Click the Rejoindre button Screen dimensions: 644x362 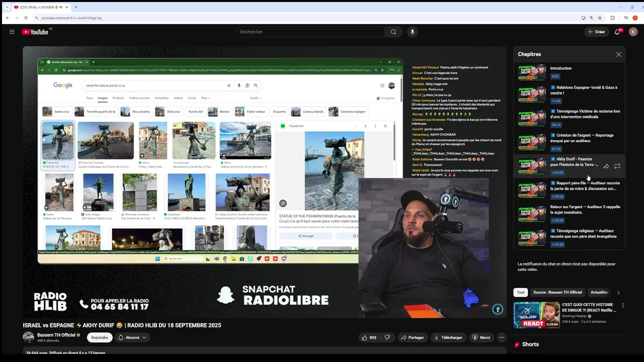click(100, 337)
